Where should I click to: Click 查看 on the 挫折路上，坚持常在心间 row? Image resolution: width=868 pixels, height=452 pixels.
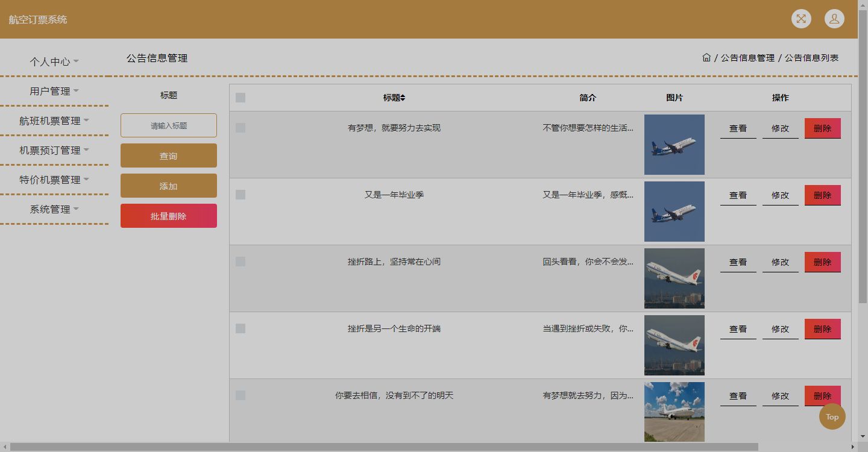pyautogui.click(x=738, y=262)
